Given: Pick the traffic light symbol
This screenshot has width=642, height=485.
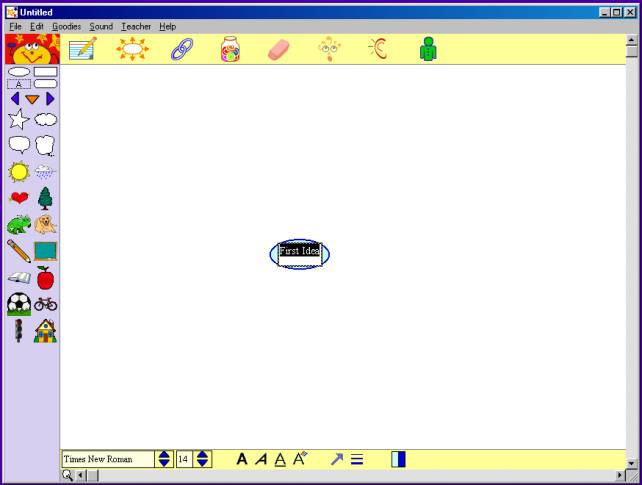Looking at the screenshot, I should coord(18,331).
